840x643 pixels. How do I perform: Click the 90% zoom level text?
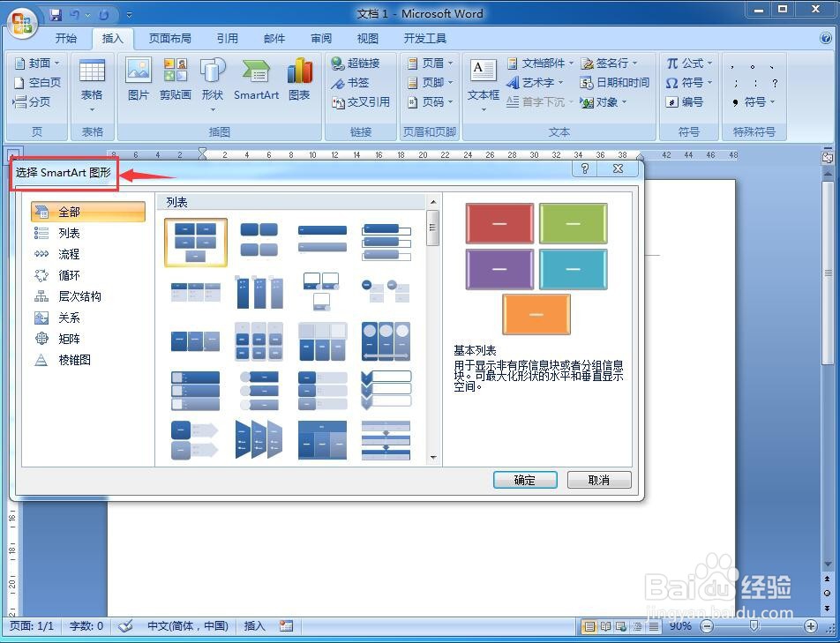tap(680, 626)
